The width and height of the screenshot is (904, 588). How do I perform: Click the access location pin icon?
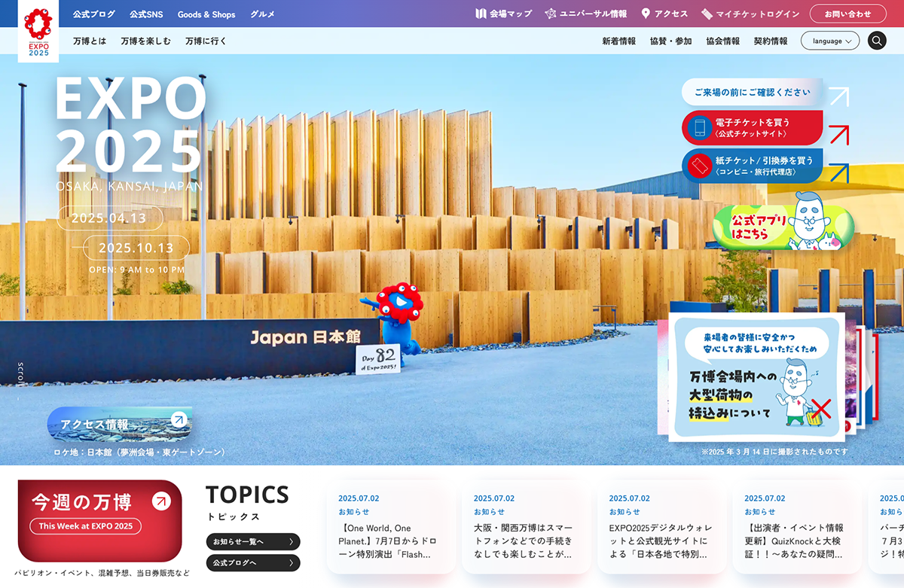pyautogui.click(x=646, y=14)
